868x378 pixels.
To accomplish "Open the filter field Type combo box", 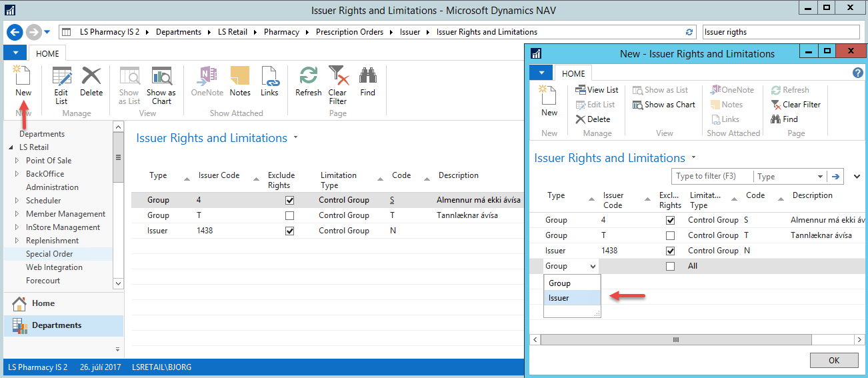I will coord(789,177).
